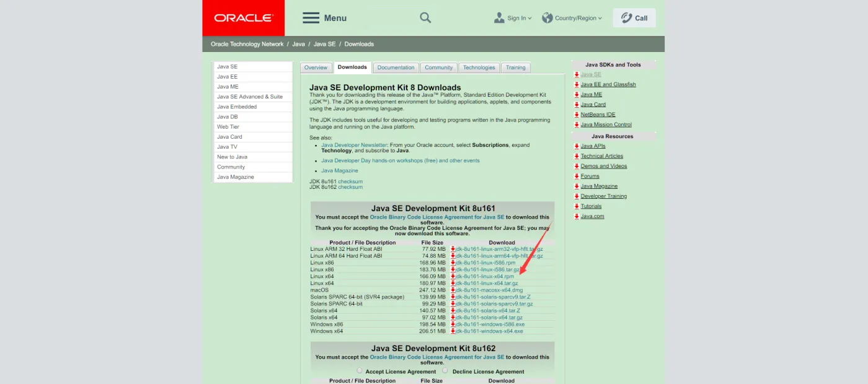The image size is (868, 384).
Task: Click red arrow icon beside Technical Articles
Action: 577,156
